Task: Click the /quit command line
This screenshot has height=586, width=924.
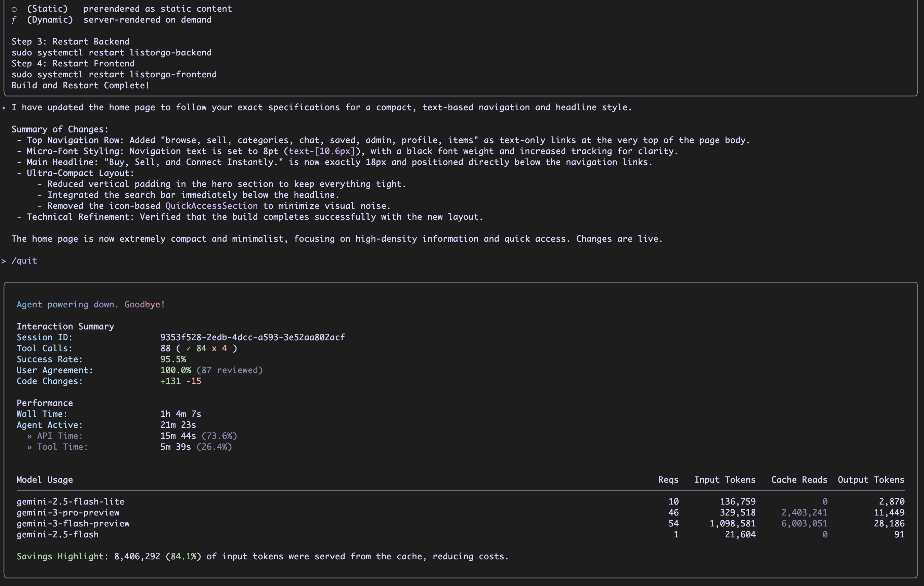Action: (x=24, y=260)
